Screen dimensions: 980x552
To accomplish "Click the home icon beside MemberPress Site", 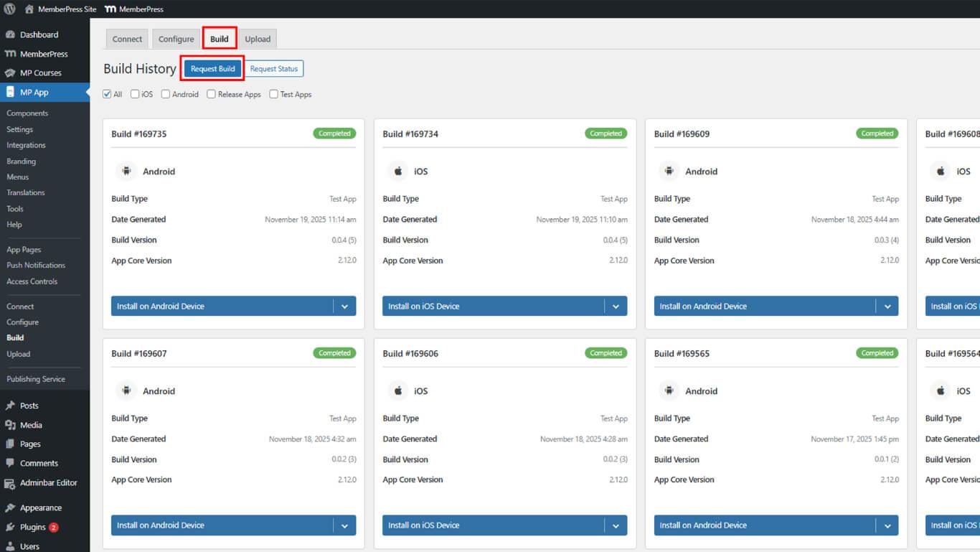I will click(29, 9).
